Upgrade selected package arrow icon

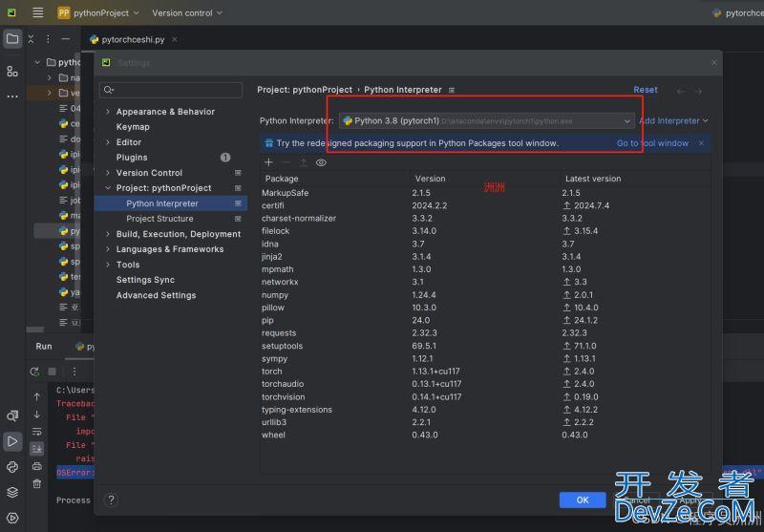304,162
